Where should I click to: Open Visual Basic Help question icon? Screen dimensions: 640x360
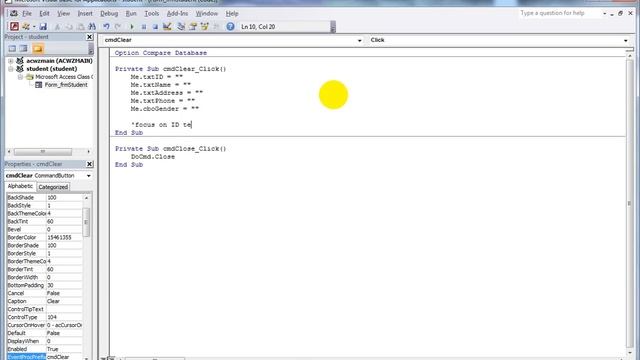[x=231, y=27]
